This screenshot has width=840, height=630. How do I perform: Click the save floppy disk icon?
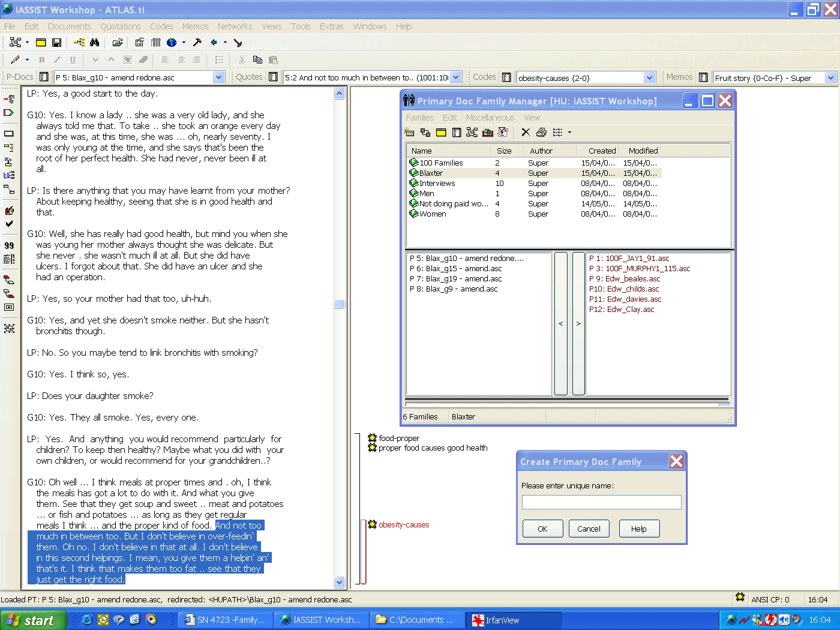pos(56,43)
